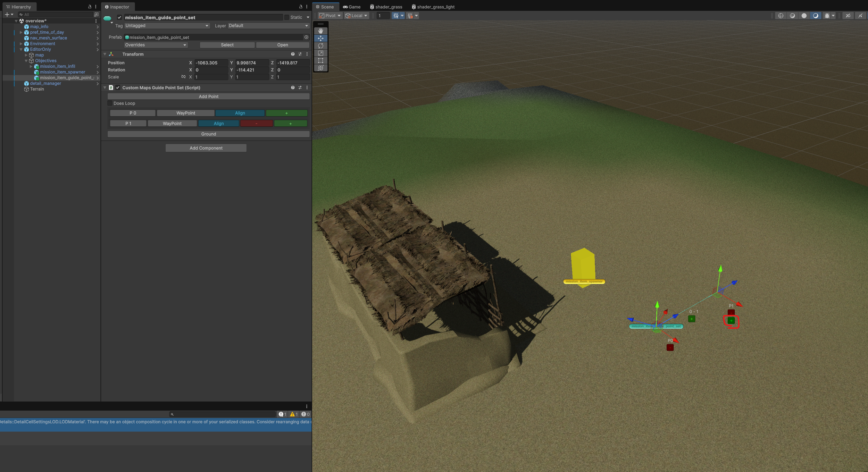
Task: Enable the Does Loop checkbox
Action: [x=110, y=103]
